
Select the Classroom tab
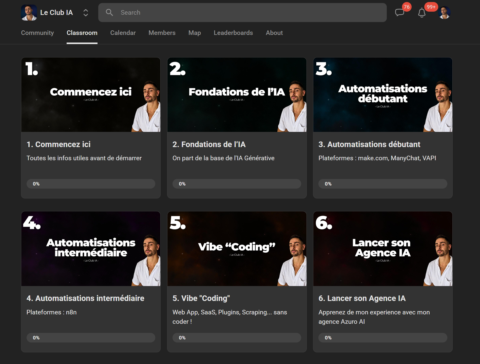[82, 33]
